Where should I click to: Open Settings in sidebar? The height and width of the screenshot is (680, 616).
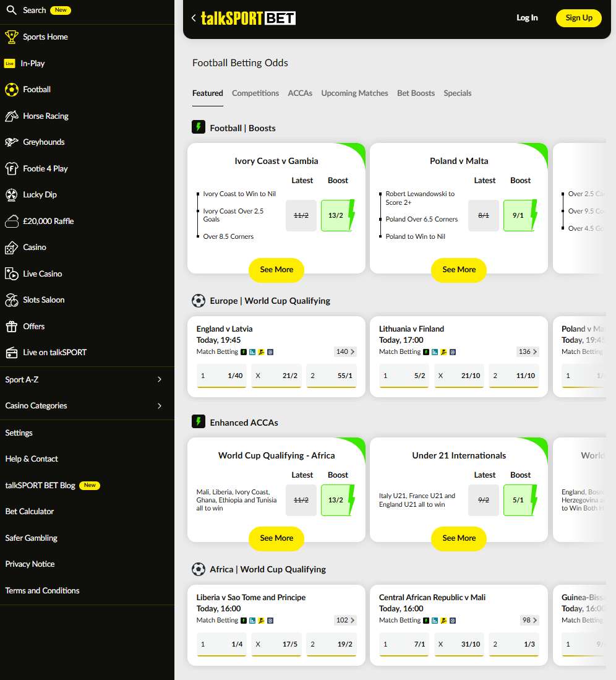coord(19,433)
